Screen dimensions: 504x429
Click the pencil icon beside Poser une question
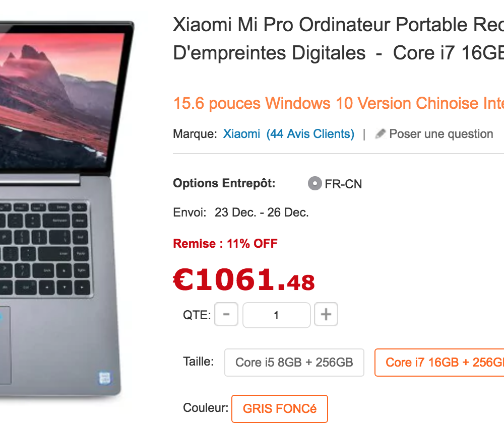[380, 133]
